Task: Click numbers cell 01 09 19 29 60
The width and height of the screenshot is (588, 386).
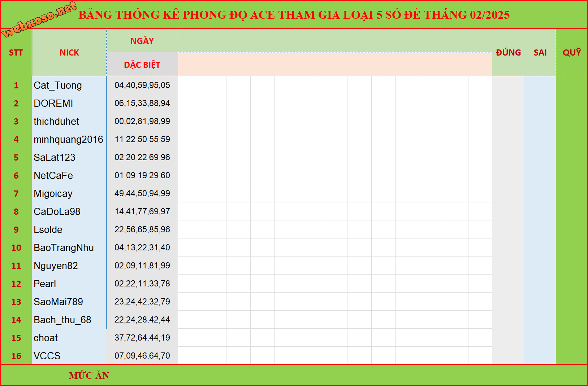Action: click(x=142, y=175)
